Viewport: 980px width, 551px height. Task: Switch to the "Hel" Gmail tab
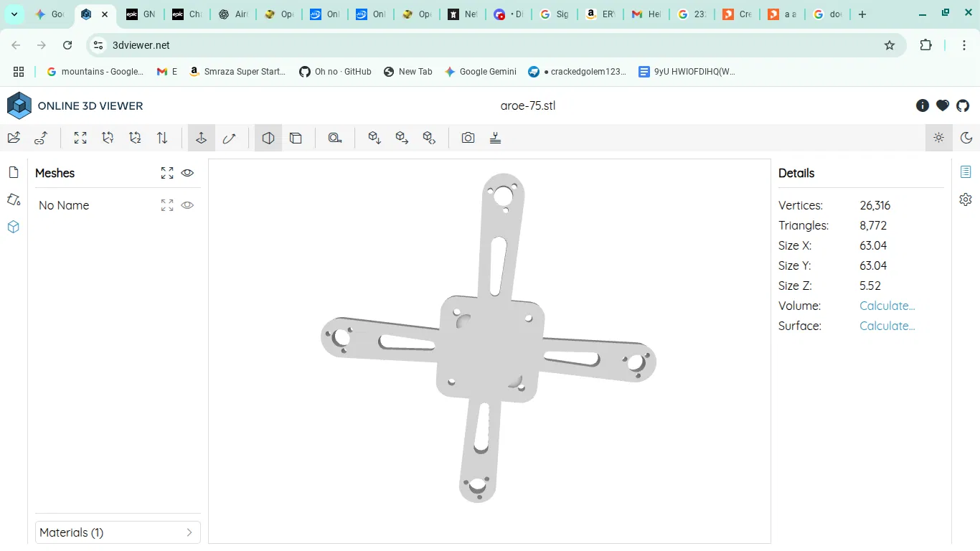tap(646, 14)
